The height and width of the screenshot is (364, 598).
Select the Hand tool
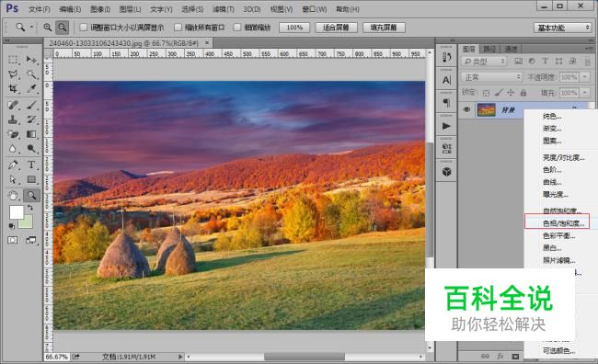13,196
